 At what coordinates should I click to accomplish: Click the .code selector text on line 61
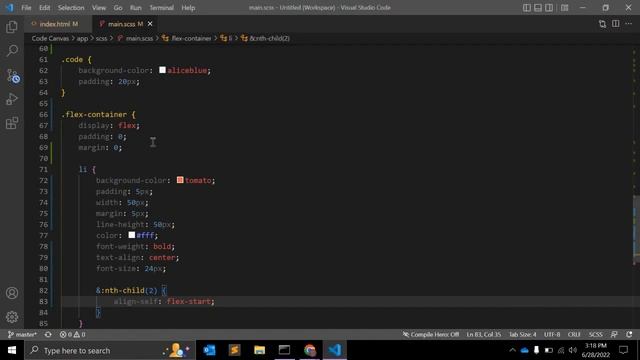(x=72, y=60)
